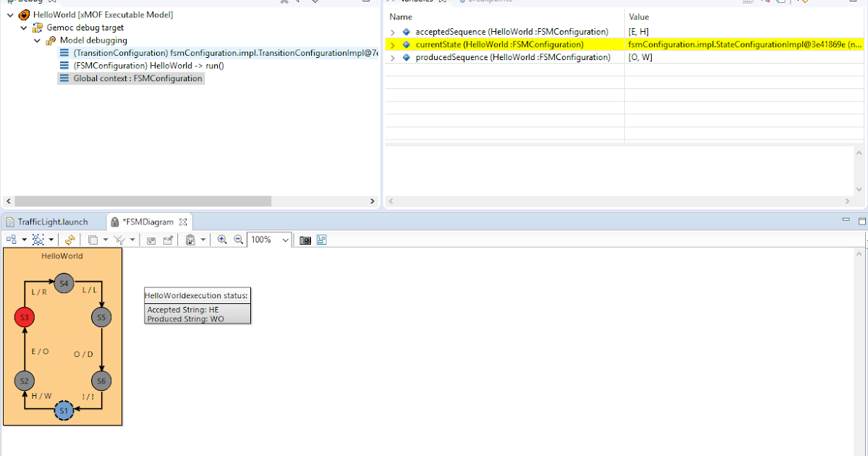Refresh the diagram with yellow sync arrows icon

pyautogui.click(x=69, y=240)
